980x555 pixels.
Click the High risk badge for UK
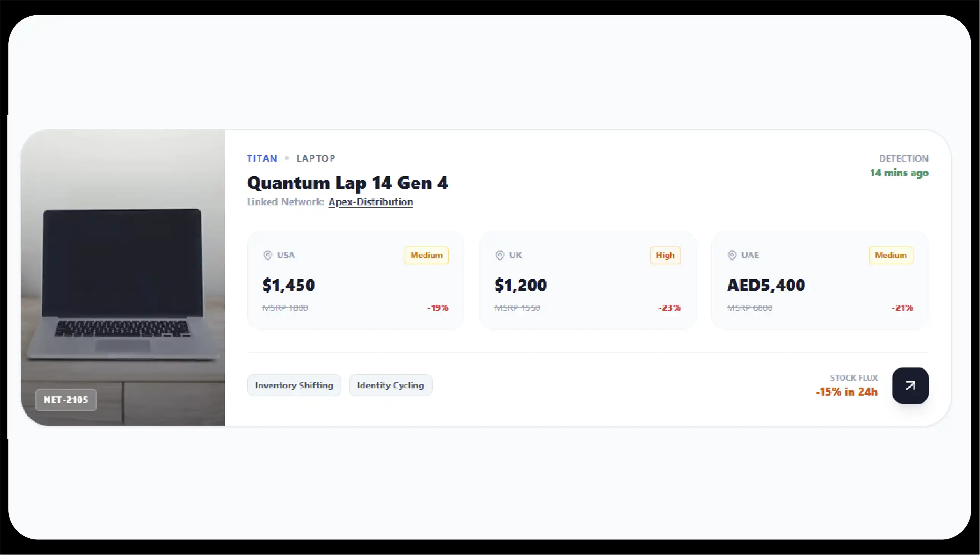point(665,255)
